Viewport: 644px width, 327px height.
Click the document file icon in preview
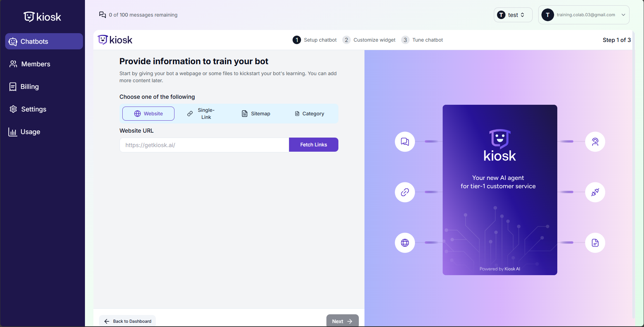point(595,243)
